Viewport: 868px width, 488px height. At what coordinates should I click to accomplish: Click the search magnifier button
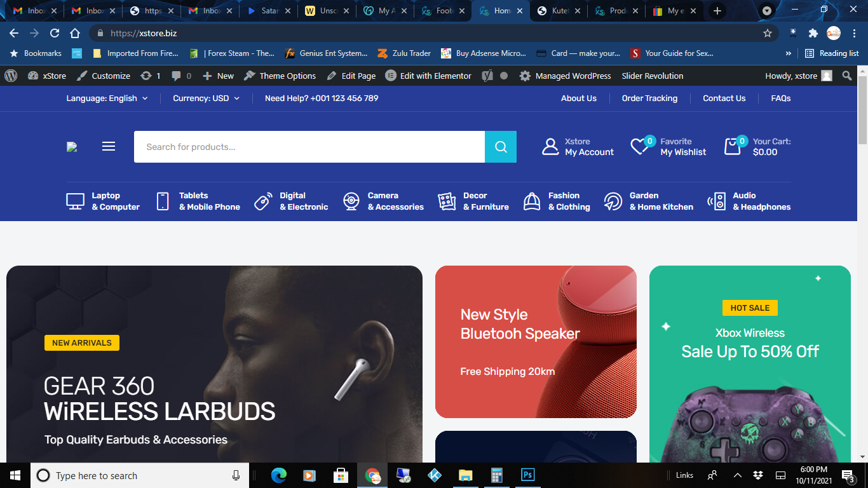501,147
